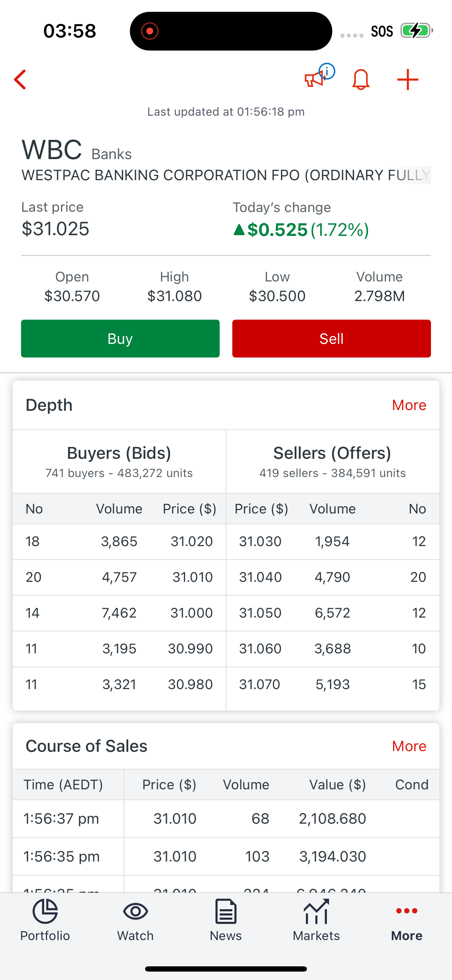This screenshot has height=980, width=452.
Task: Tap the WBC ticker heading
Action: [x=52, y=150]
